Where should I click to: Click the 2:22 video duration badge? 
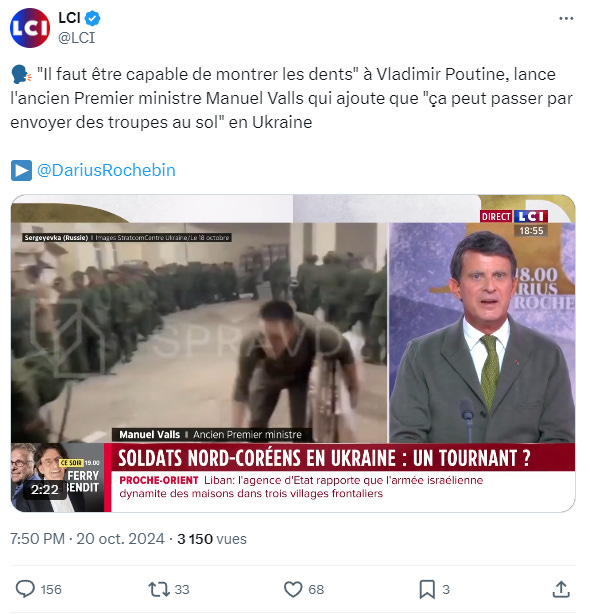tap(45, 489)
